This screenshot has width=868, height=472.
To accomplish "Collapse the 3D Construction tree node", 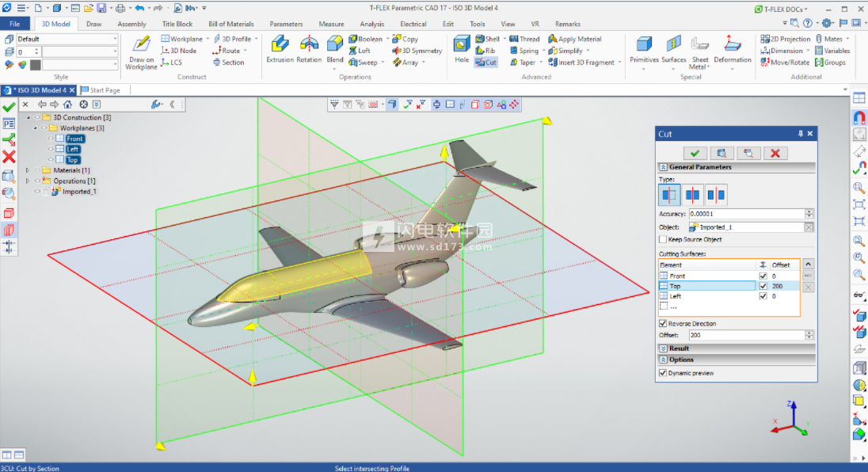I will point(29,118).
